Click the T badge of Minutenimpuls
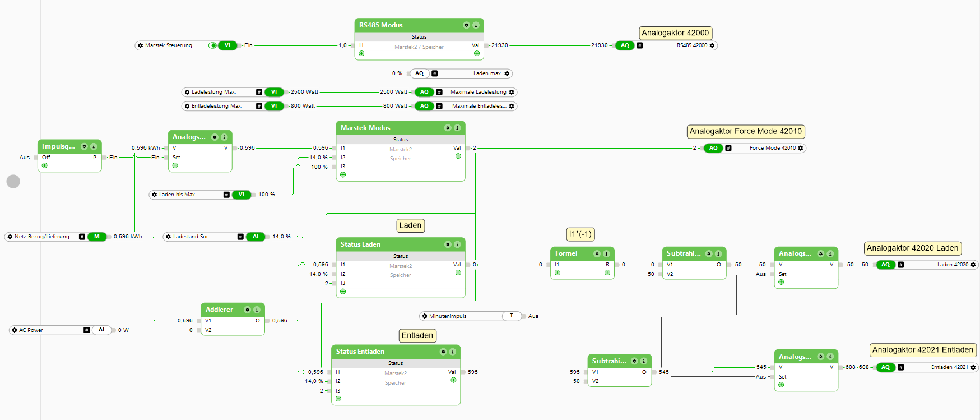The height and width of the screenshot is (420, 980). coord(512,316)
